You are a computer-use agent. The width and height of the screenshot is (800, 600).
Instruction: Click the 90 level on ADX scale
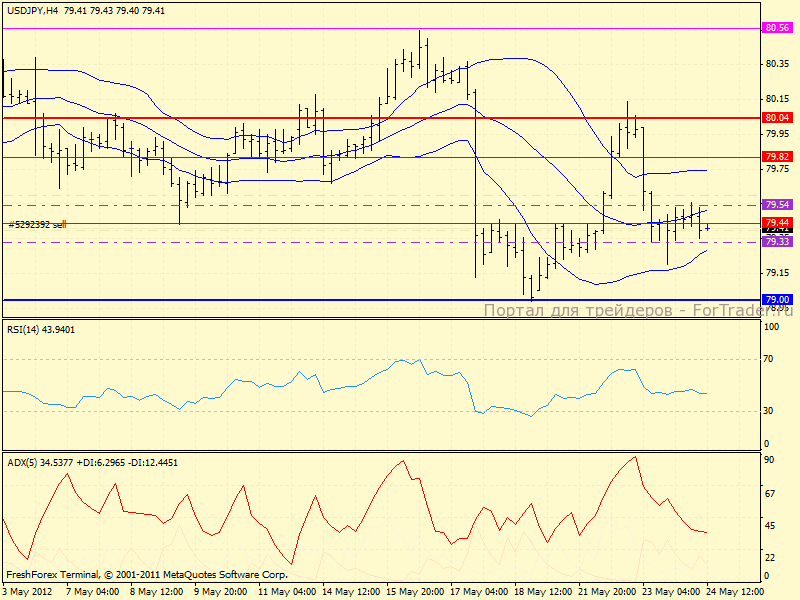[771, 460]
